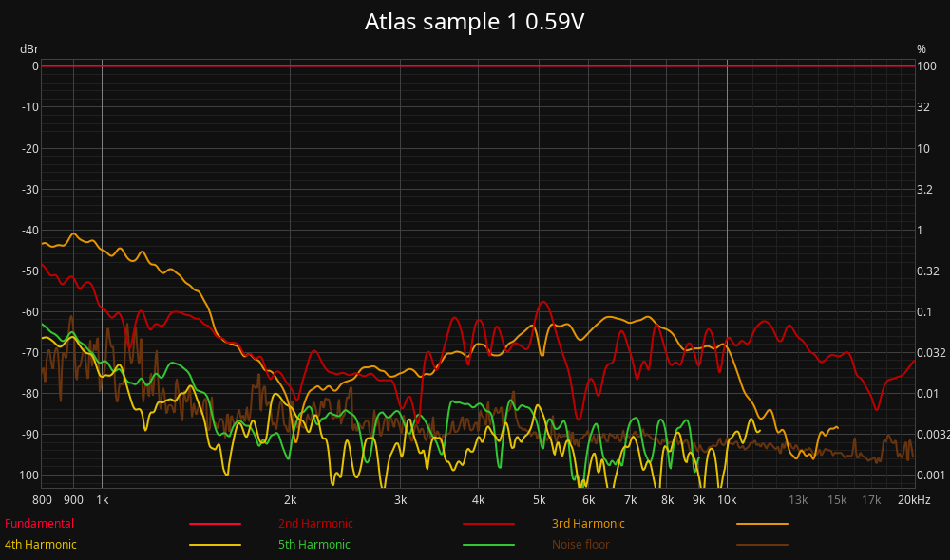Select the green 5th Harmonic line swatch

pos(488,545)
